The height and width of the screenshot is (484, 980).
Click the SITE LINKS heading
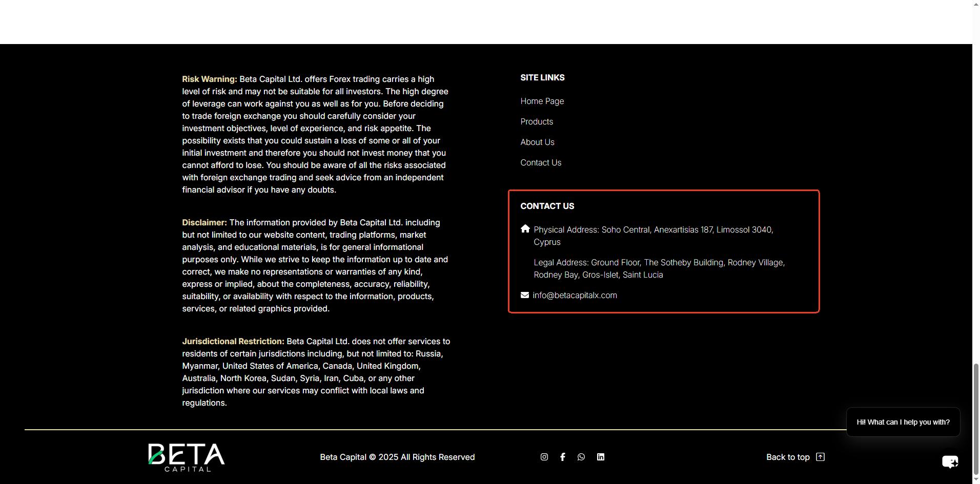coord(542,78)
